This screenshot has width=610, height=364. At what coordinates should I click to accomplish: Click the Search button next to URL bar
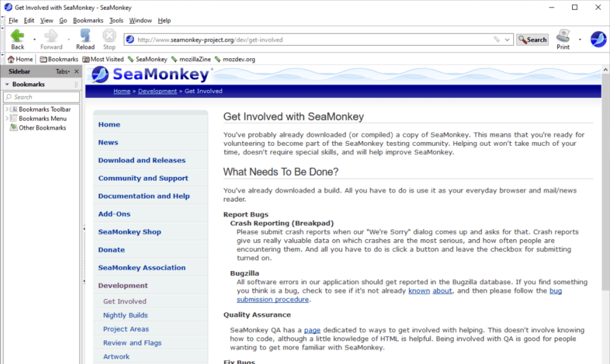(532, 40)
